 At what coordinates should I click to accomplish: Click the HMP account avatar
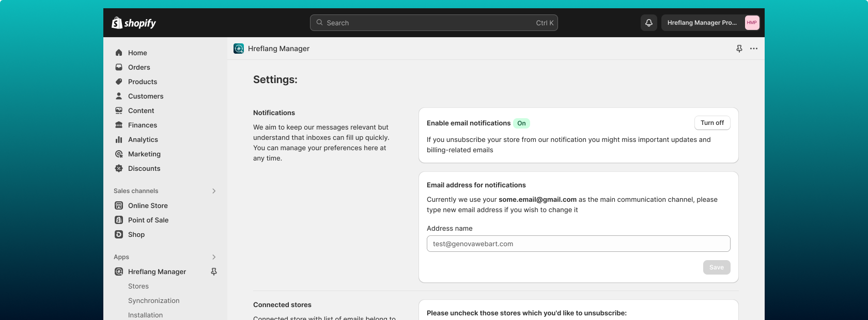pyautogui.click(x=752, y=23)
